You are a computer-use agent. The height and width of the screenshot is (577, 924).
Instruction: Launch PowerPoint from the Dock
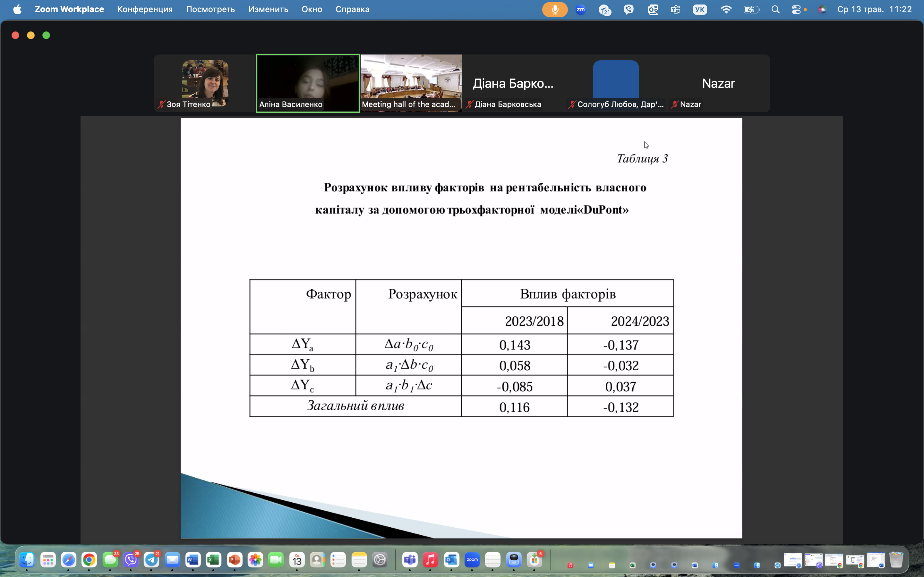(x=235, y=560)
